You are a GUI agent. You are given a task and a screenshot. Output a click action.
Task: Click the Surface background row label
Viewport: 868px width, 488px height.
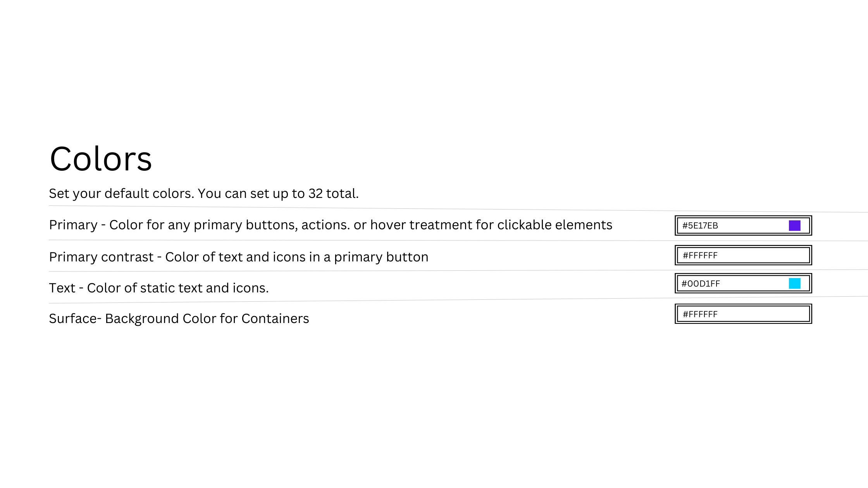coord(179,318)
